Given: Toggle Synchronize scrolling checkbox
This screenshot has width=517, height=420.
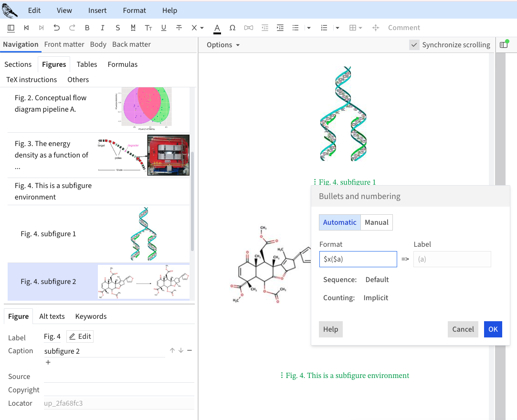Looking at the screenshot, I should tap(414, 45).
